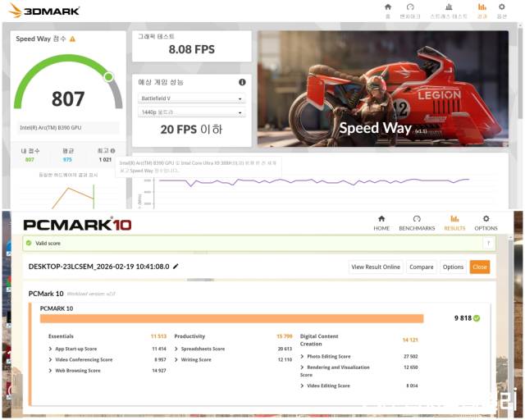
Task: Click the green check next to 9 818
Action: [477, 318]
